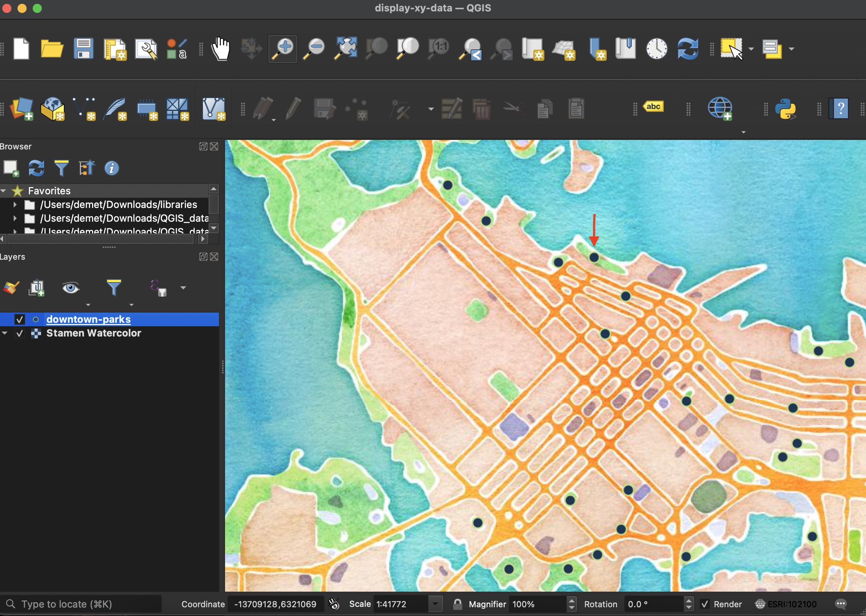
Task: Save the project using floppy disk icon
Action: coord(83,49)
